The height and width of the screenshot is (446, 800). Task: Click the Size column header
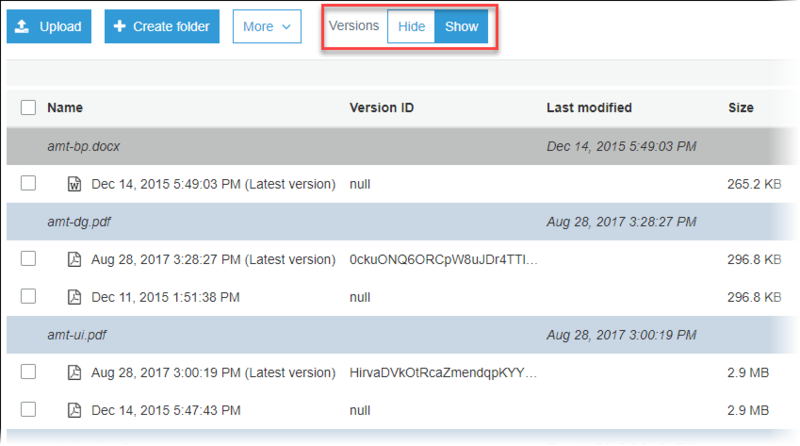point(741,108)
